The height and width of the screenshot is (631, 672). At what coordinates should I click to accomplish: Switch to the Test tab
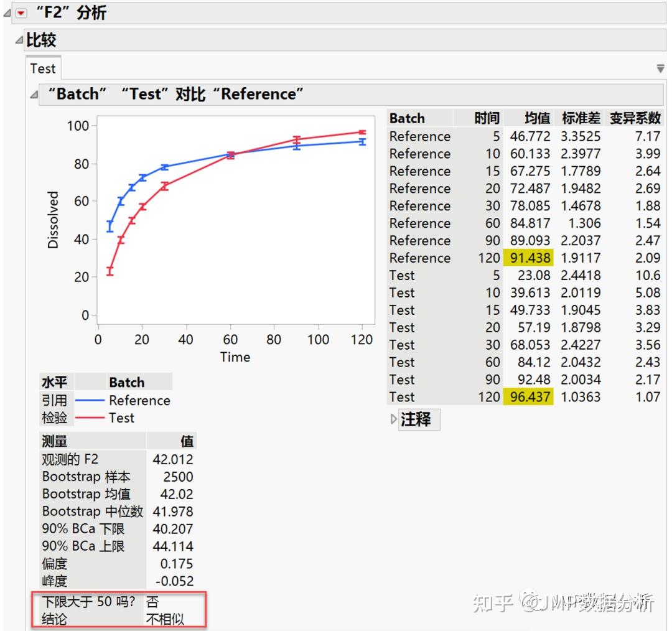click(x=42, y=68)
